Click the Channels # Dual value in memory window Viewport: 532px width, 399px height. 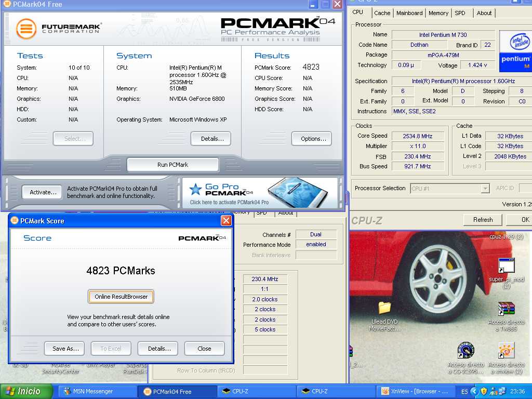[x=315, y=234]
